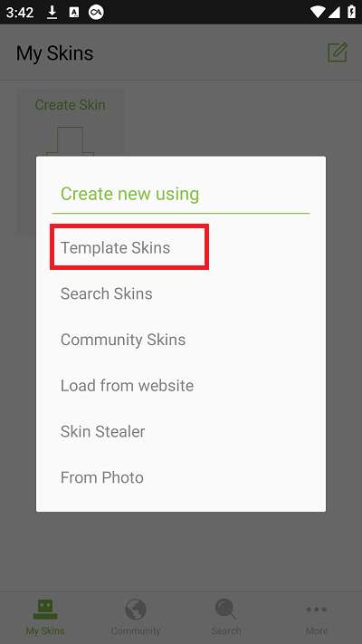Tap the Create new using dialog title
This screenshot has height=644, width=362.
click(129, 194)
